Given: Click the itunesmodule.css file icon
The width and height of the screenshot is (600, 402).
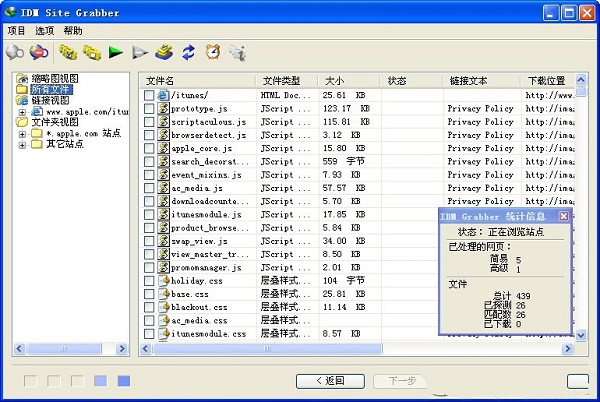Looking at the screenshot, I should click(x=163, y=333).
